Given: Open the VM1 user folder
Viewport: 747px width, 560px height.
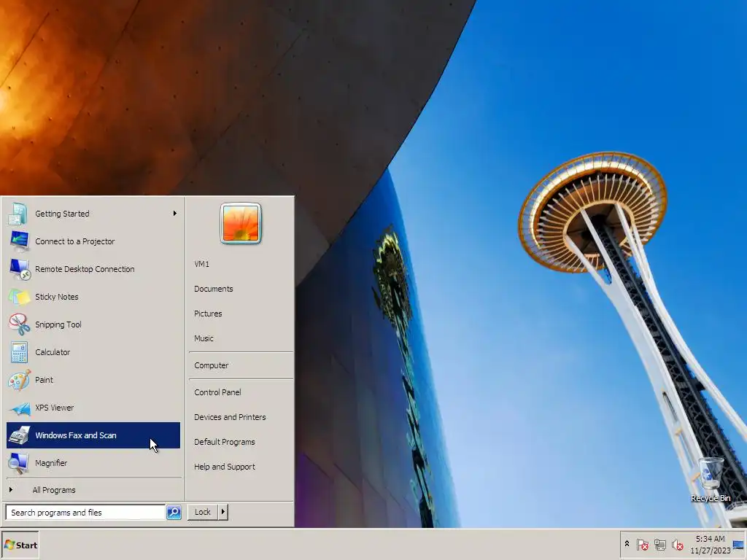Looking at the screenshot, I should click(201, 264).
